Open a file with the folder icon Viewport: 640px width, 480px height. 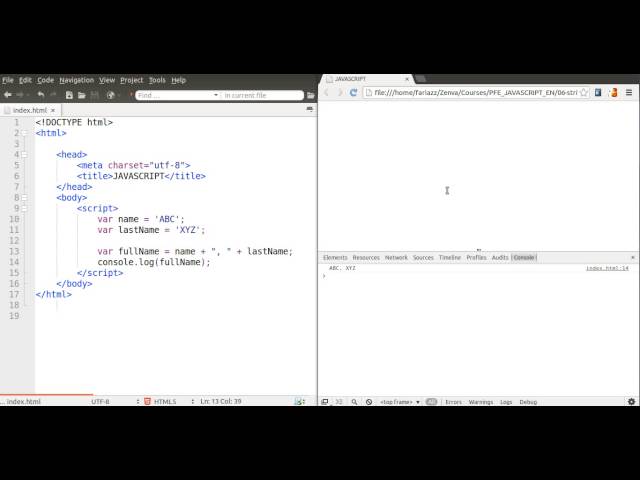(x=82, y=95)
